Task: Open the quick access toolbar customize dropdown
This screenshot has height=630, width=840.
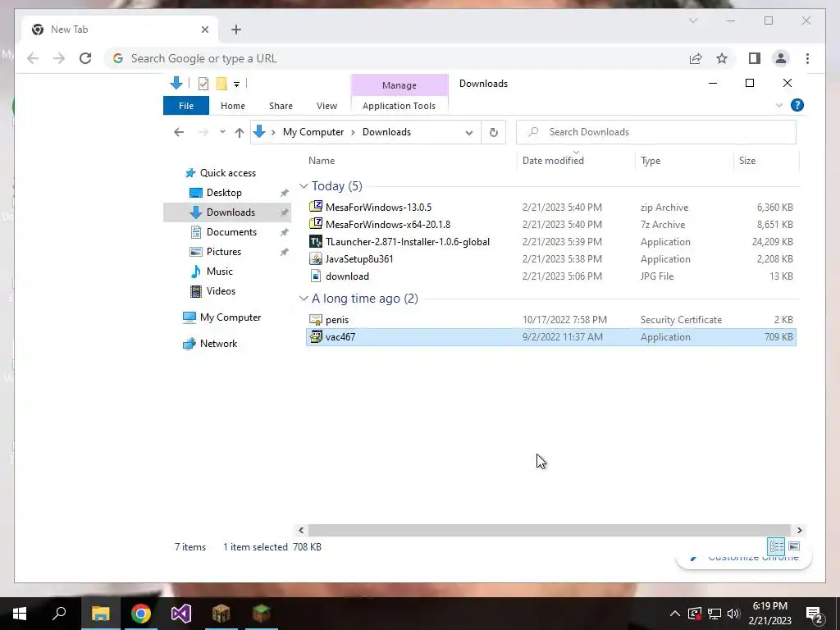Action: [236, 84]
